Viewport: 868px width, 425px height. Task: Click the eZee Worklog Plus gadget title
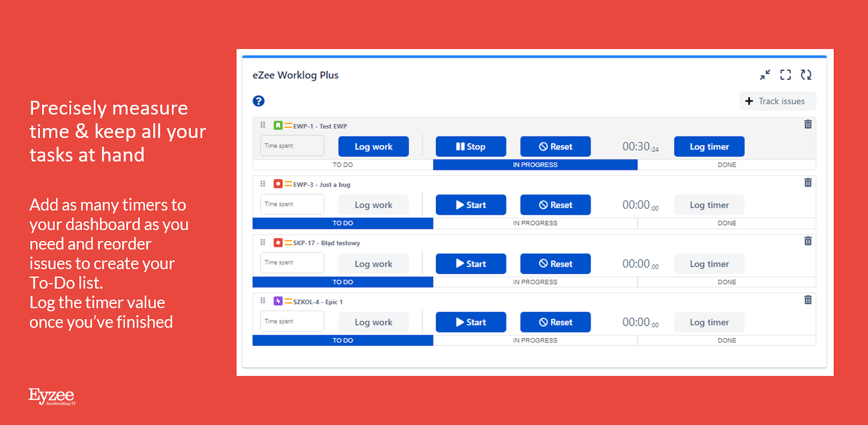tap(295, 75)
